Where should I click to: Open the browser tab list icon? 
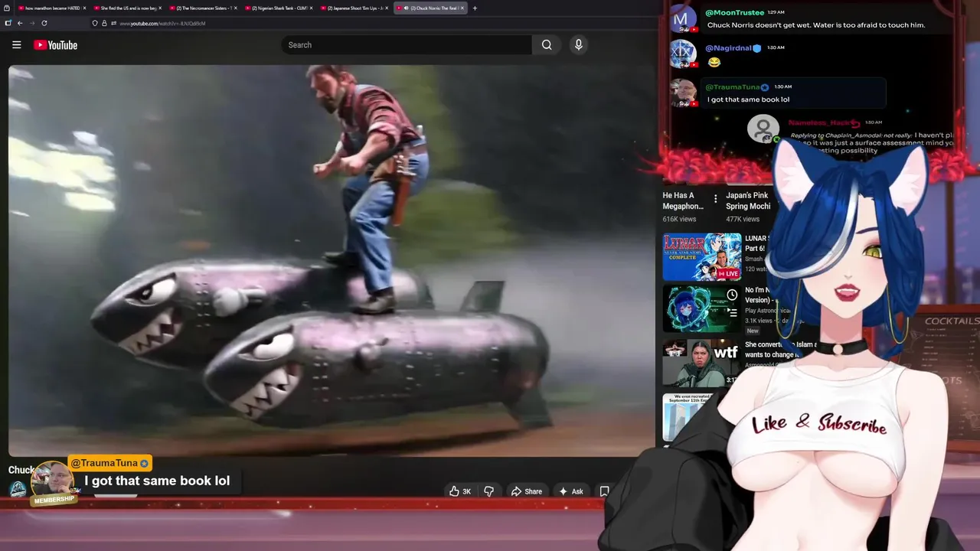(7, 8)
